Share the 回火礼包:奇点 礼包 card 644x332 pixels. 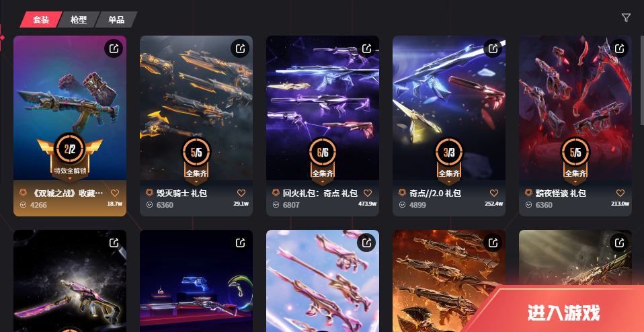[367, 49]
